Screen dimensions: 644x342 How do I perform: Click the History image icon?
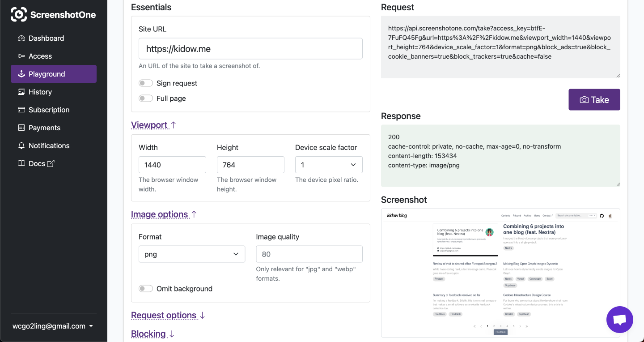21,92
